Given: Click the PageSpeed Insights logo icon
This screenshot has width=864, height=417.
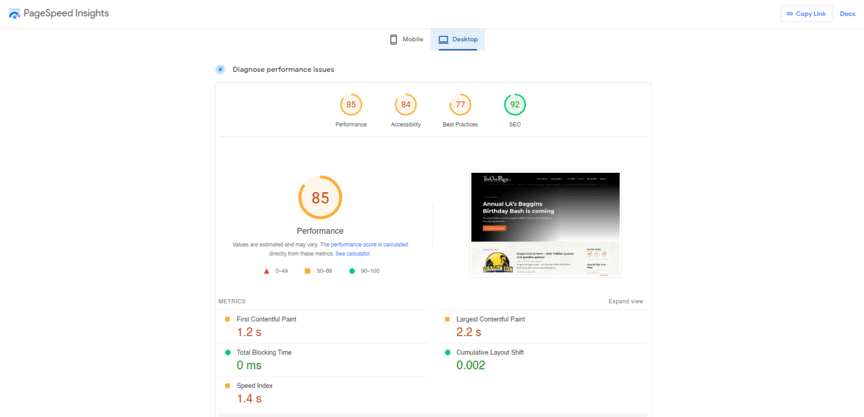Looking at the screenshot, I should click(x=14, y=14).
